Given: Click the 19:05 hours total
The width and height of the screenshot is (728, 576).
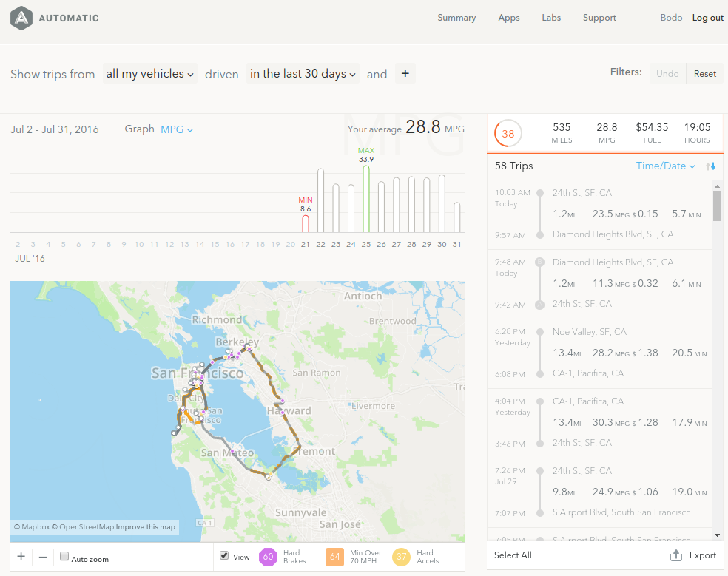Looking at the screenshot, I should (x=697, y=133).
